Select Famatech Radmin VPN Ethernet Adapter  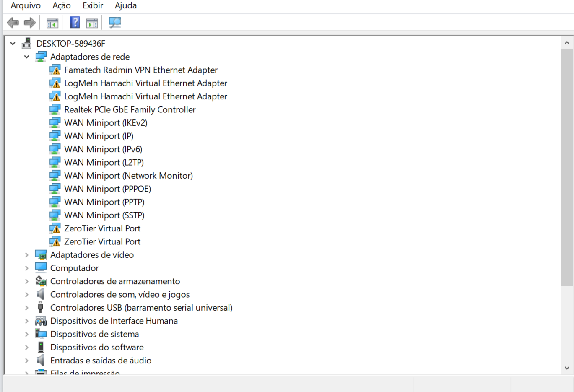[x=141, y=70]
